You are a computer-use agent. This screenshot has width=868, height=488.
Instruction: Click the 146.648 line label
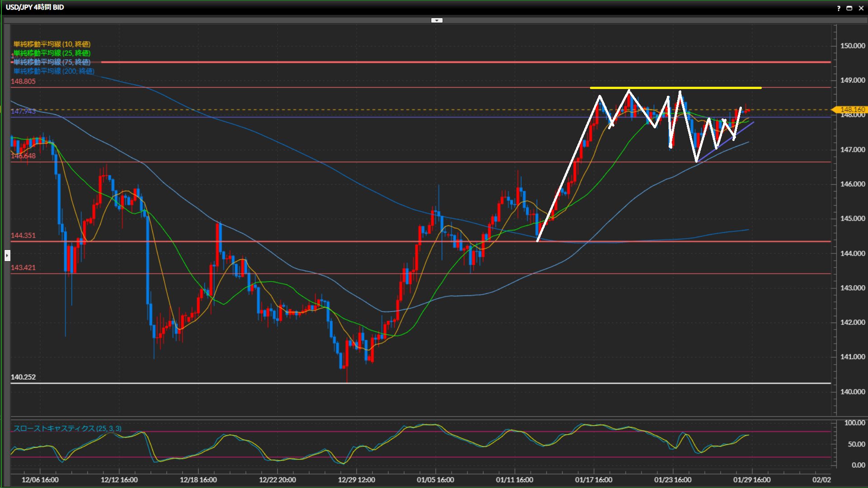click(23, 156)
